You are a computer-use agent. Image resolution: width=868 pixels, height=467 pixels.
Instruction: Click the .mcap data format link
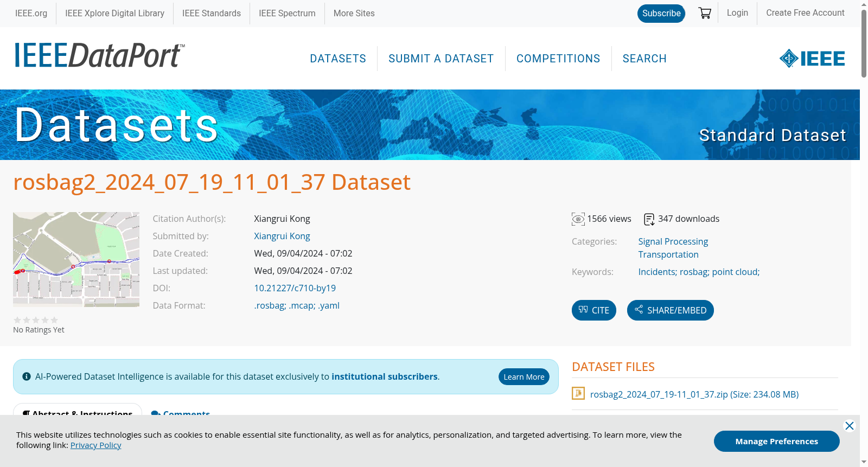tap(302, 306)
